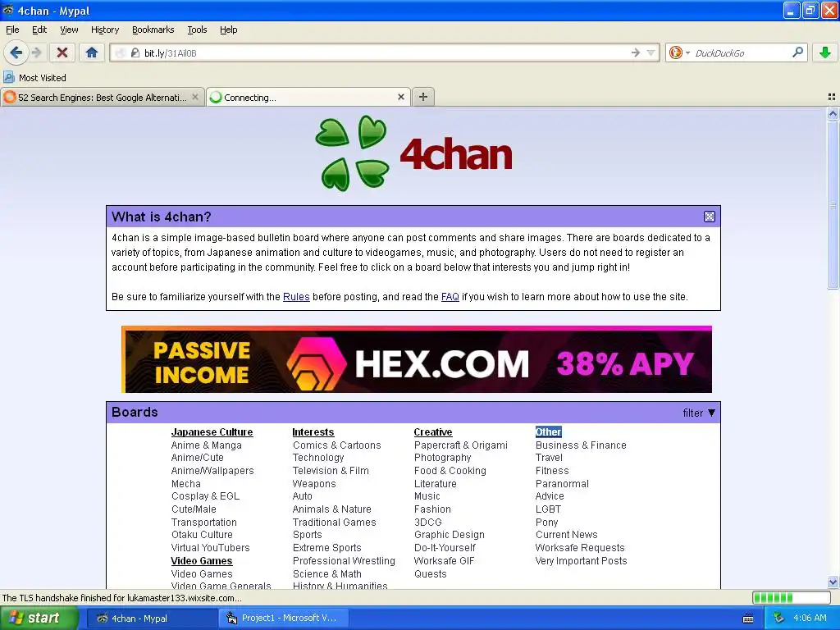This screenshot has width=840, height=630.
Task: Go back with the Back arrow button
Action: coord(16,52)
